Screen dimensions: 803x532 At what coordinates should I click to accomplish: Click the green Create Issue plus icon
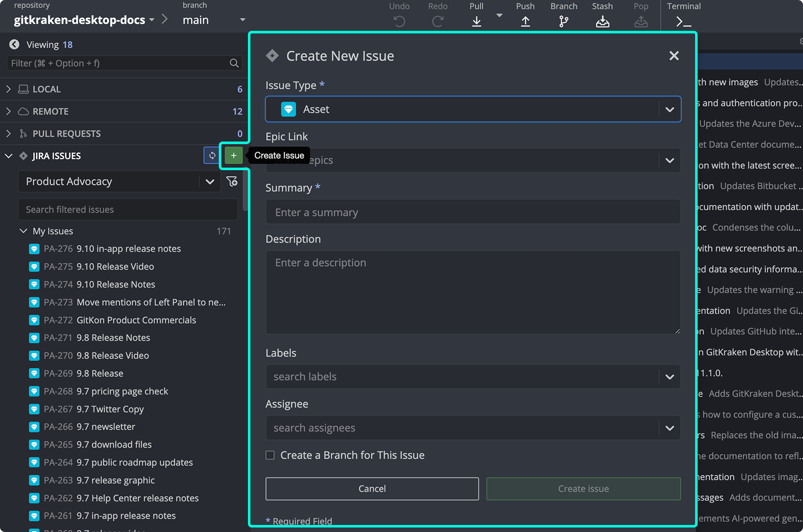click(233, 156)
